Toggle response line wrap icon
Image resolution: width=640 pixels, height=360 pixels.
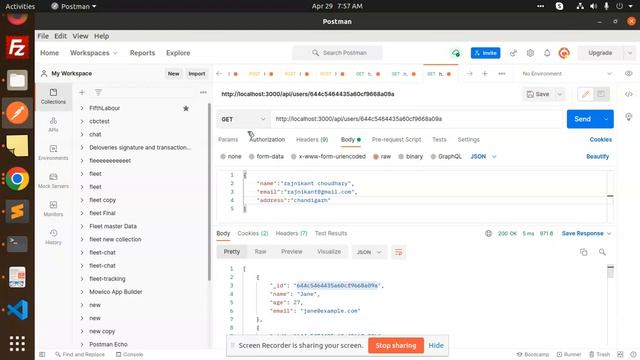pos(398,252)
